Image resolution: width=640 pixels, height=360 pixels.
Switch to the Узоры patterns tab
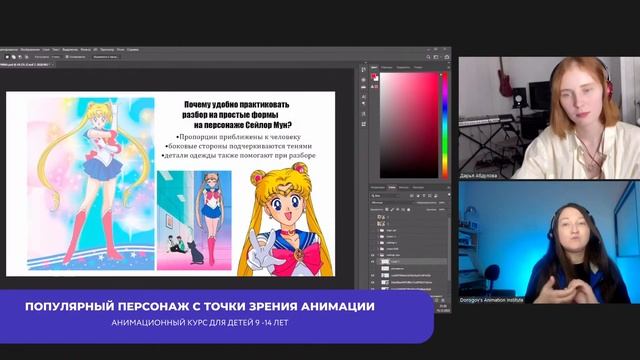[418, 67]
